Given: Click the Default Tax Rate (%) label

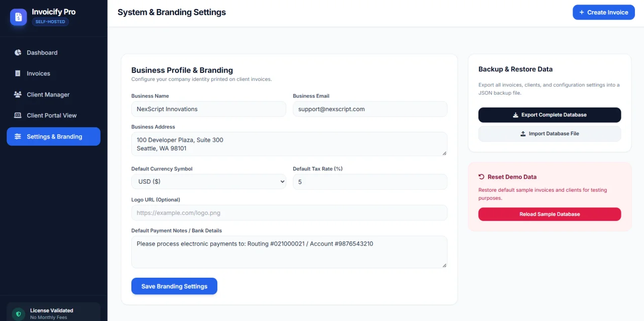Looking at the screenshot, I should (317, 169).
